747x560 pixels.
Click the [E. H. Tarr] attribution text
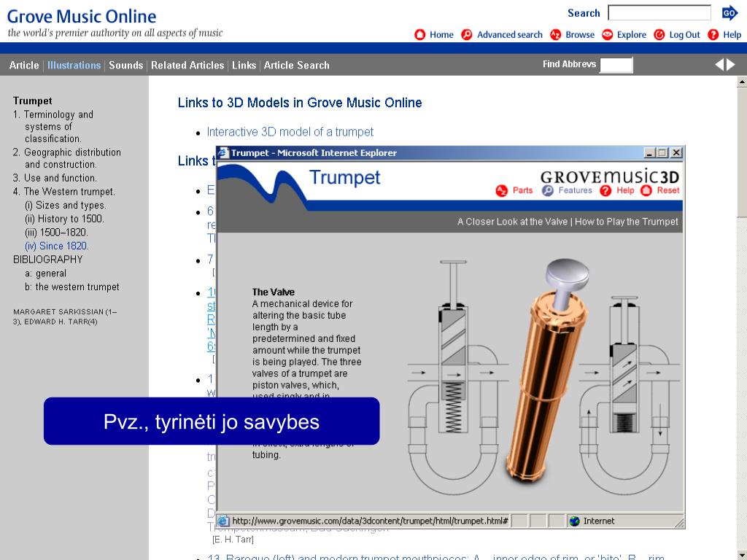[233, 540]
